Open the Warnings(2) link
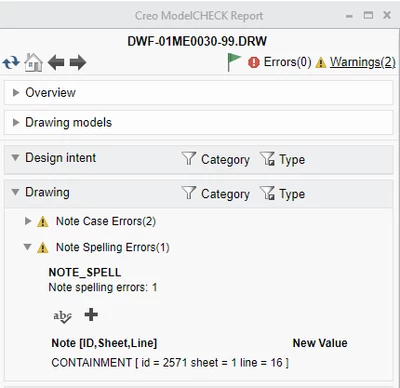Viewport: 400px width, 388px height. (x=363, y=62)
